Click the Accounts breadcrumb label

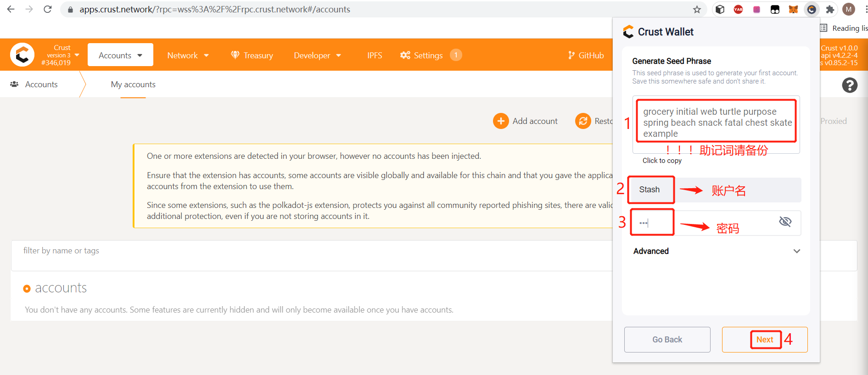coord(41,84)
